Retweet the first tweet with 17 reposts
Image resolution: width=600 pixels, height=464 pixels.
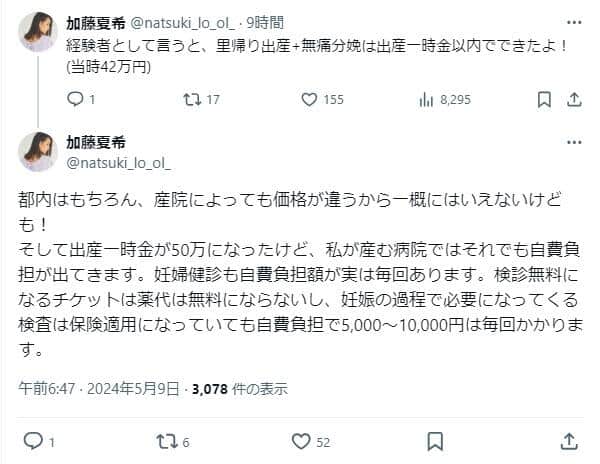pyautogui.click(x=191, y=99)
